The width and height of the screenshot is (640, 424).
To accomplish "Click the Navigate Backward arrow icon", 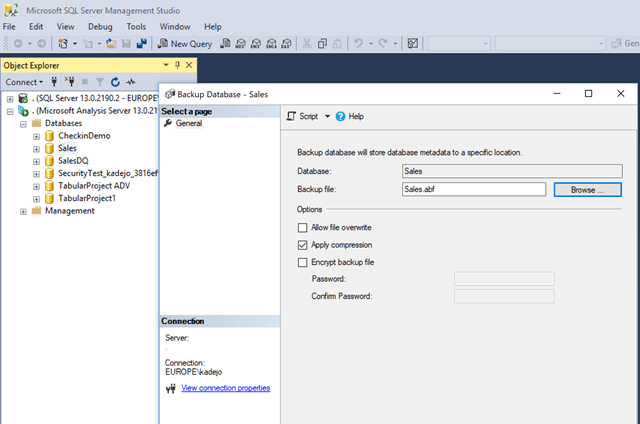I will coord(18,43).
